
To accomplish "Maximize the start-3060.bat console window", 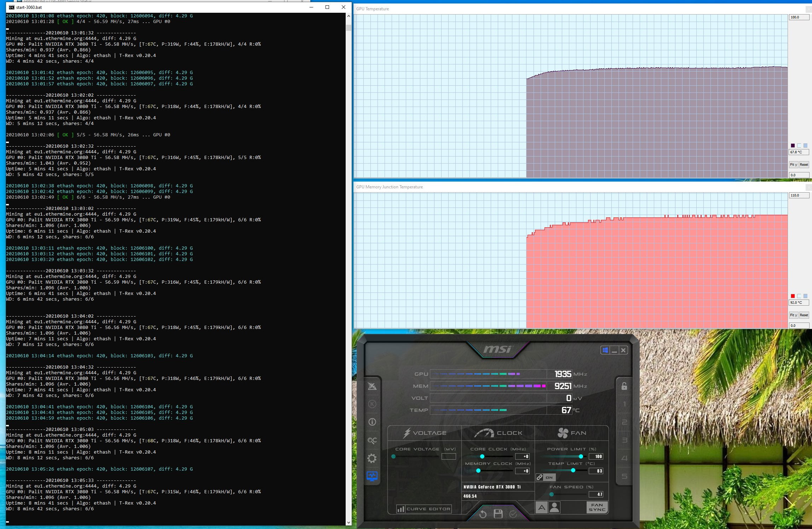I will coord(327,7).
